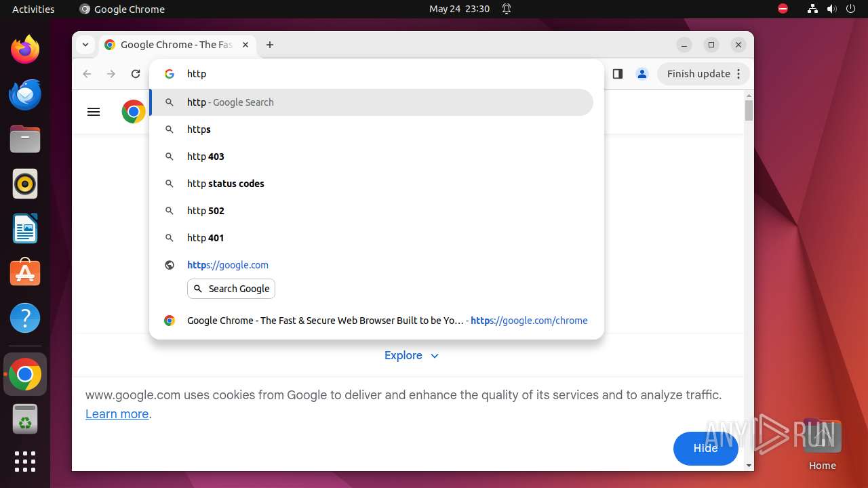868x488 pixels.
Task: Expand the Explore section
Action: pos(412,355)
